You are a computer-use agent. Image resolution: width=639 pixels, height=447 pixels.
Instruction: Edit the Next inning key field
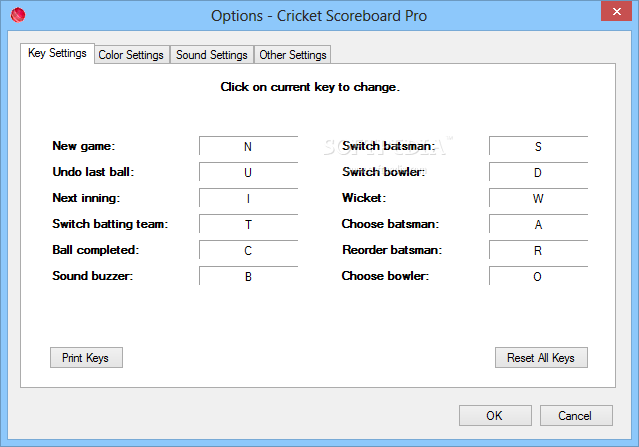click(x=249, y=198)
